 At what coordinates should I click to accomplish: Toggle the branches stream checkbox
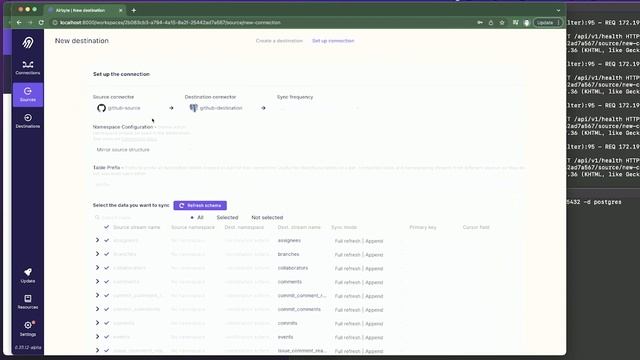coord(107,254)
